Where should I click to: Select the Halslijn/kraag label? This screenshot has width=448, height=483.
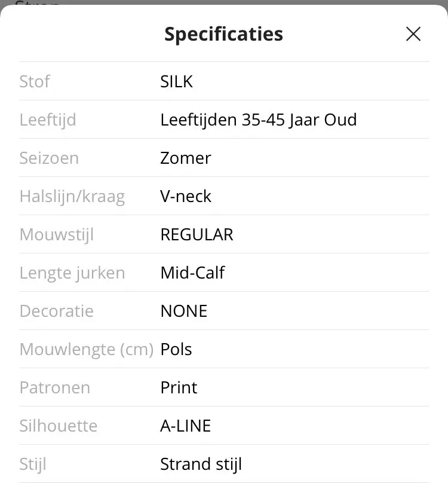(x=72, y=196)
